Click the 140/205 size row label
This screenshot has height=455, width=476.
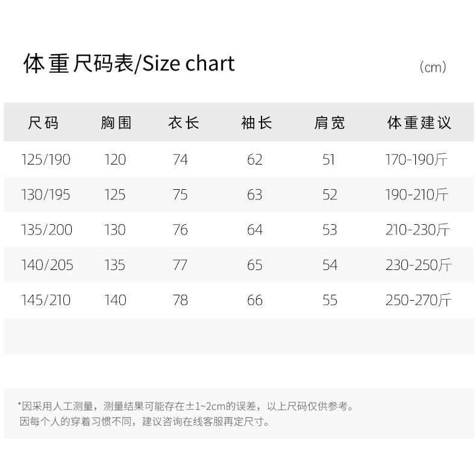click(47, 265)
